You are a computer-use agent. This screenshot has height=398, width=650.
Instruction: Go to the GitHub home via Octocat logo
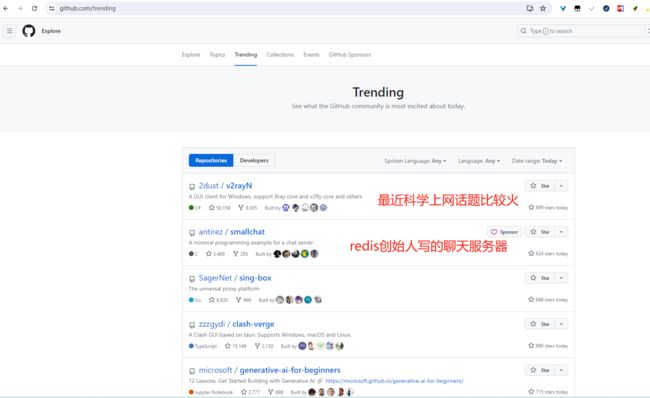(x=29, y=31)
